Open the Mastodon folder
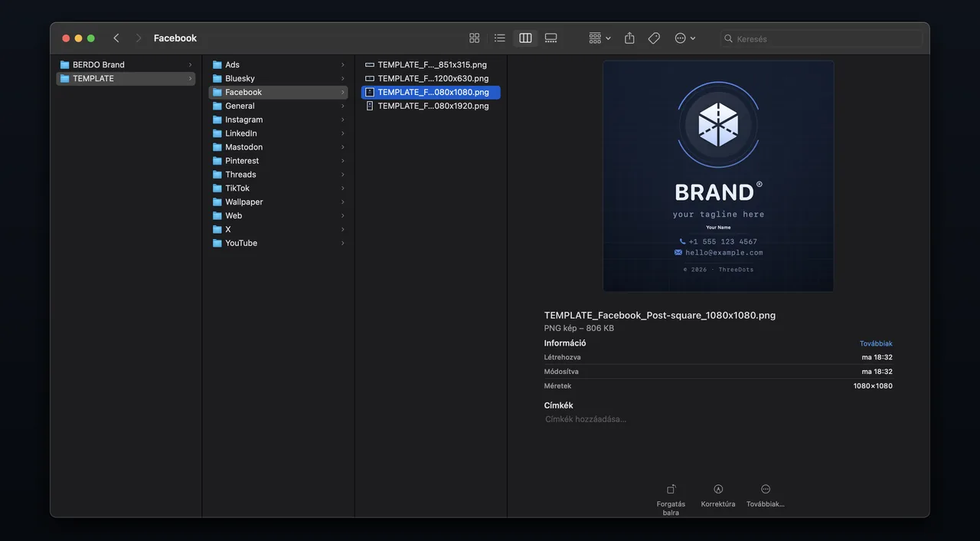 [x=279, y=147]
